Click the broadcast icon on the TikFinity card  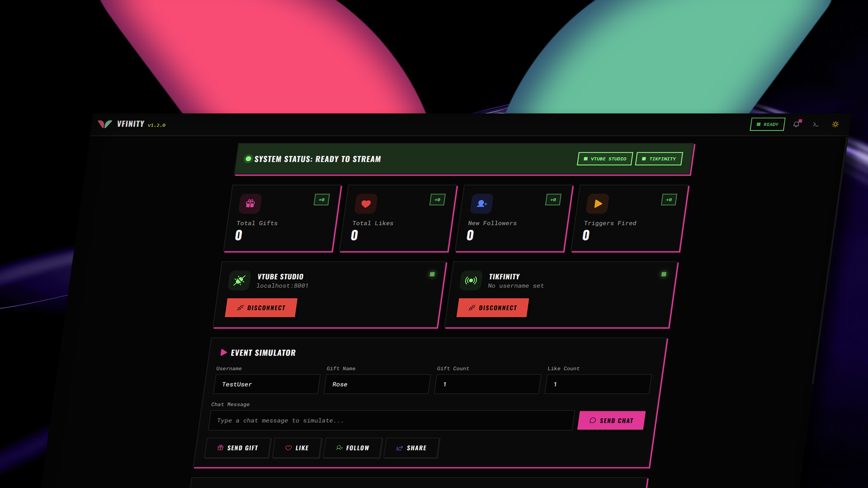pos(470,280)
